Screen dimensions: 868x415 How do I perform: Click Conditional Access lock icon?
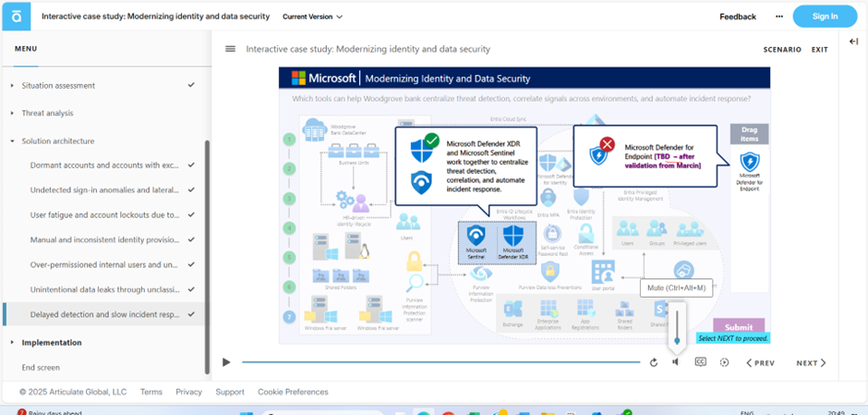point(585,233)
